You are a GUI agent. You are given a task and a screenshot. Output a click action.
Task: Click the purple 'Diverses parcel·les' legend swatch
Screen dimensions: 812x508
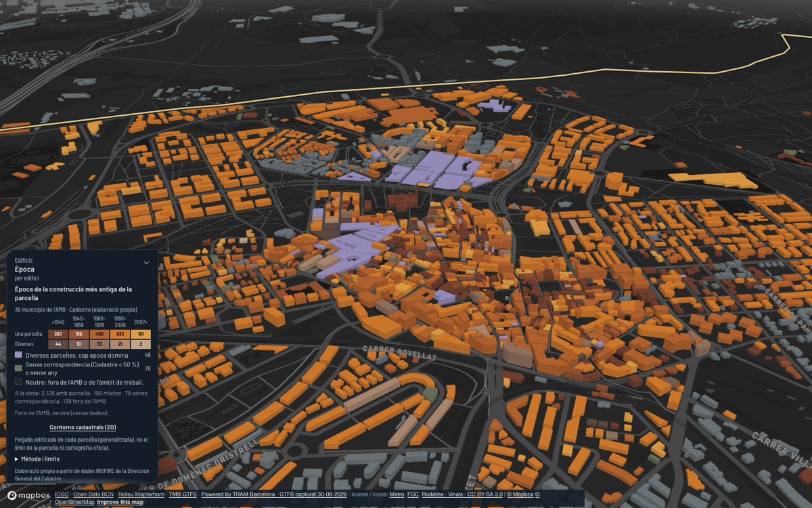(x=18, y=355)
